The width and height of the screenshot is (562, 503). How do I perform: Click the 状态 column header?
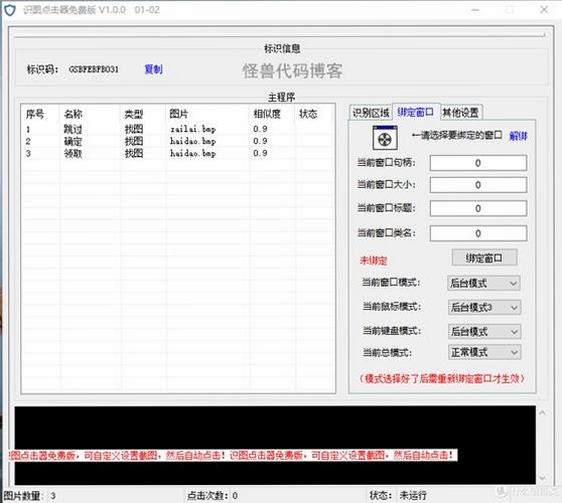[x=315, y=114]
